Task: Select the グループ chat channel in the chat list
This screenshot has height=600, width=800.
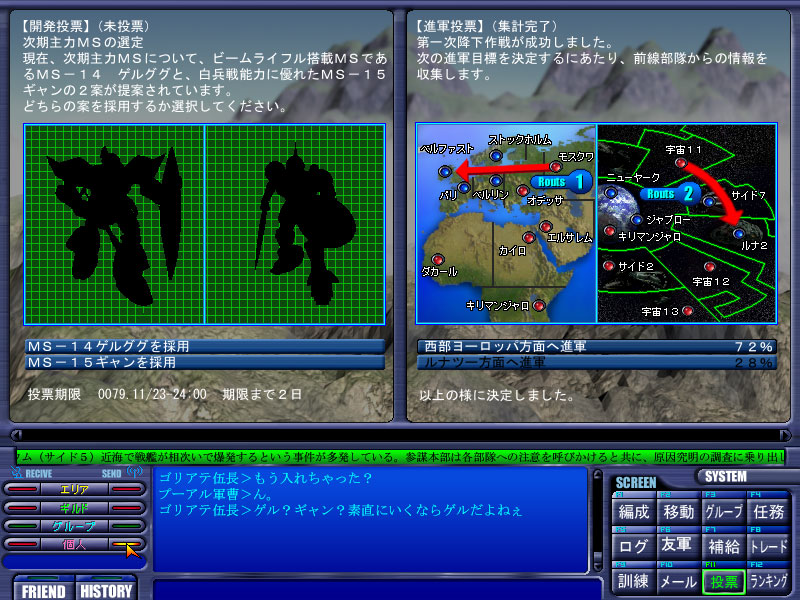Action: coord(74,526)
